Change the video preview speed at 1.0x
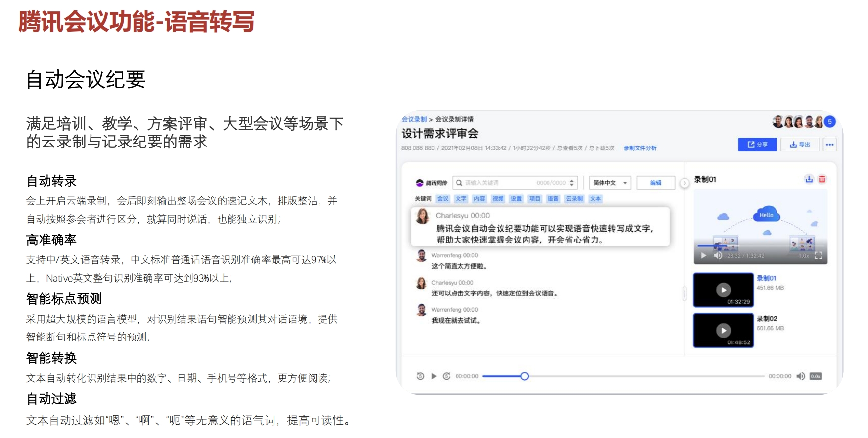The width and height of the screenshot is (868, 438). [804, 256]
